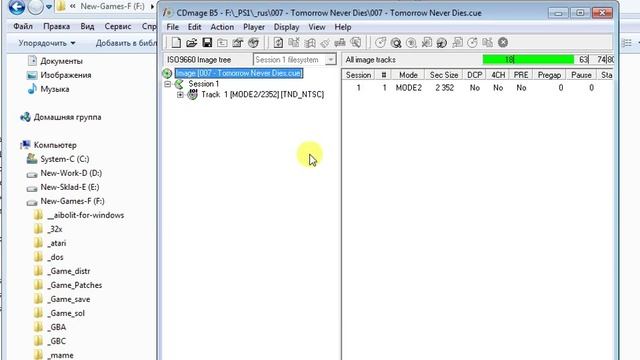Collapse the Session 1 tree node
Screen dimensions: 640x360
pyautogui.click(x=167, y=84)
